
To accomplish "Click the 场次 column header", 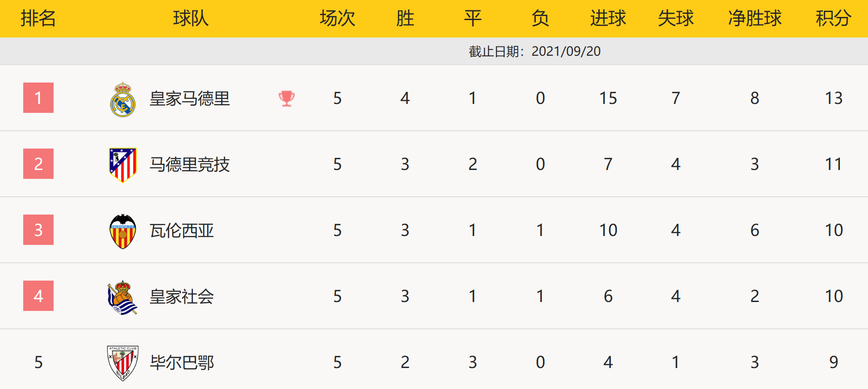I will [337, 18].
